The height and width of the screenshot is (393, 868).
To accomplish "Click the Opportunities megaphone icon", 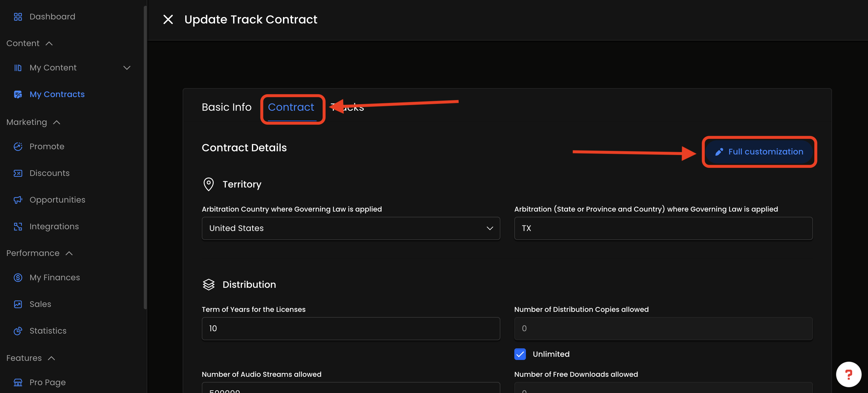I will click(18, 200).
